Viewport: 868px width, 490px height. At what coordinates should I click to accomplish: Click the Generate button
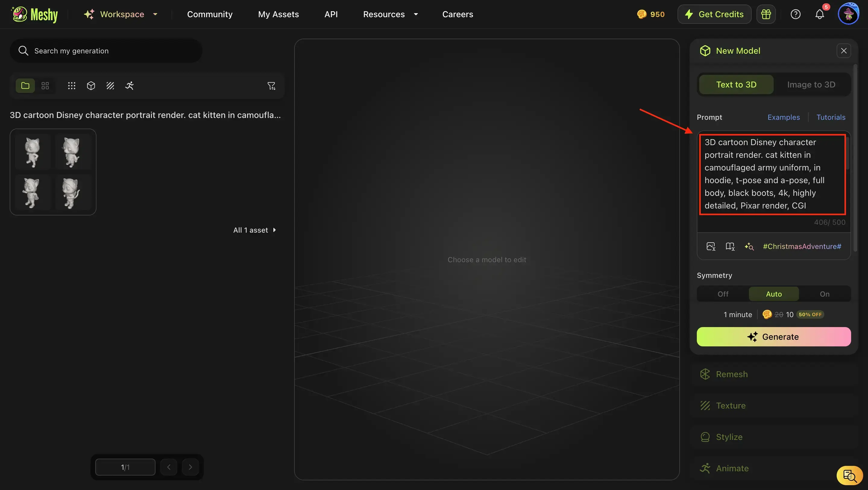pyautogui.click(x=773, y=336)
